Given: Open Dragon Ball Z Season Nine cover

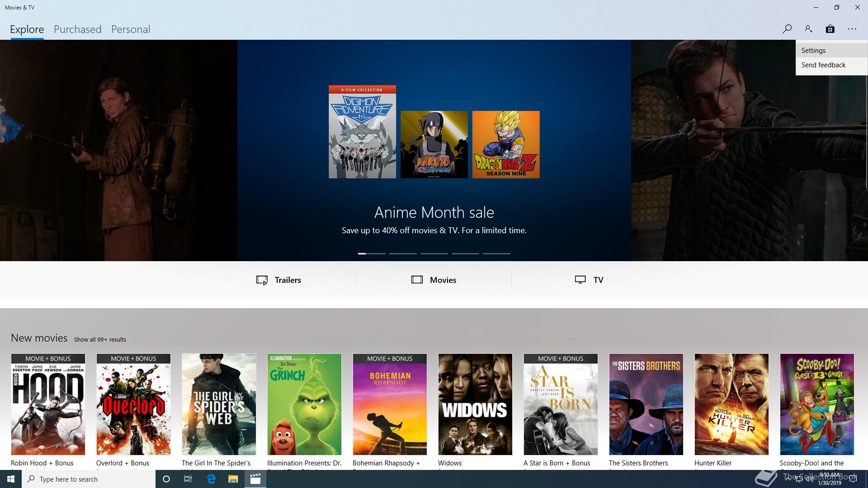Looking at the screenshot, I should (506, 145).
